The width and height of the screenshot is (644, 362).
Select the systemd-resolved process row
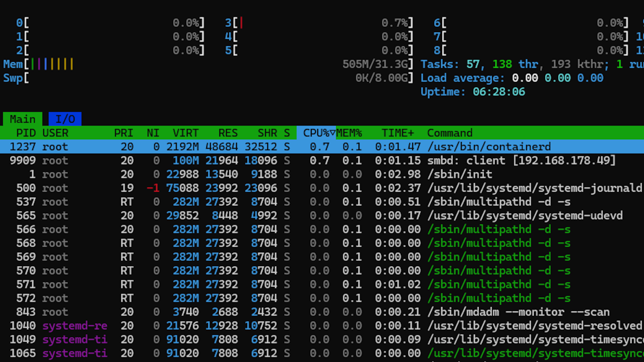[x=534, y=326]
